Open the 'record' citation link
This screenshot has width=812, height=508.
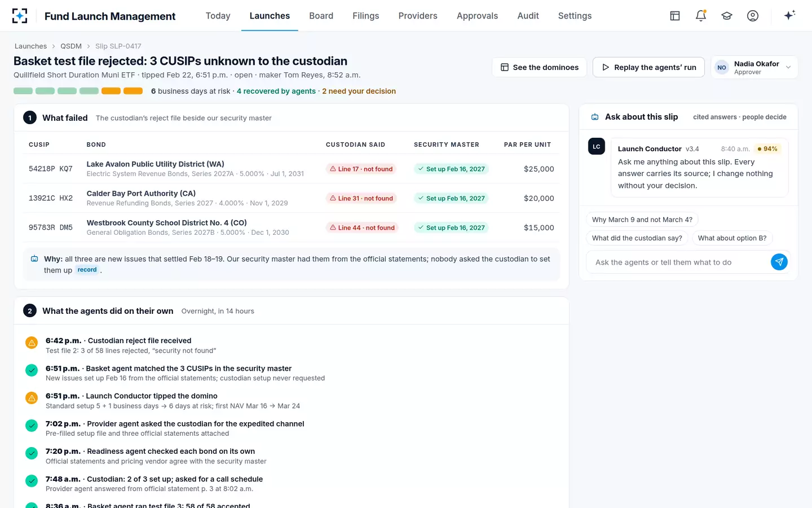[87, 270]
